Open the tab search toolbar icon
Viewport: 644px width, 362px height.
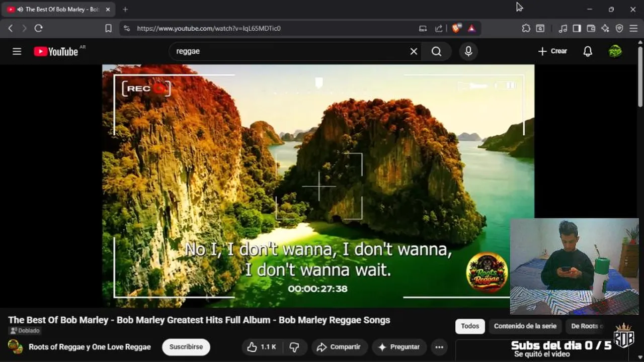point(540,28)
